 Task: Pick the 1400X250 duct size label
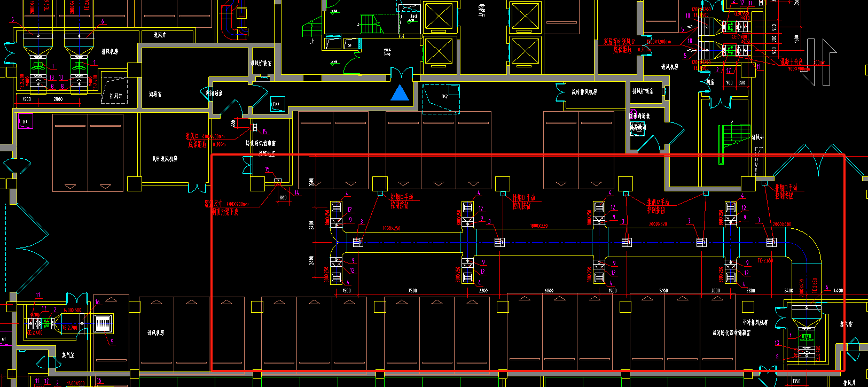[392, 228]
